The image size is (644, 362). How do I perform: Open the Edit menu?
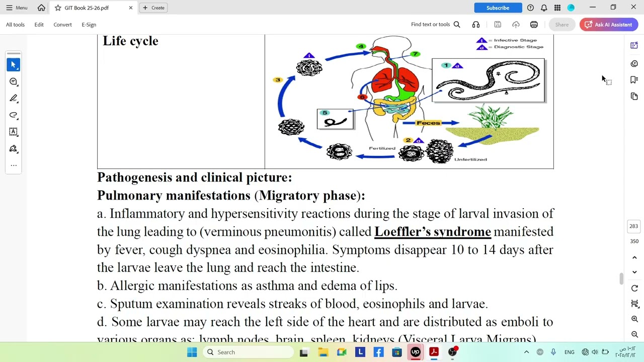pos(39,24)
